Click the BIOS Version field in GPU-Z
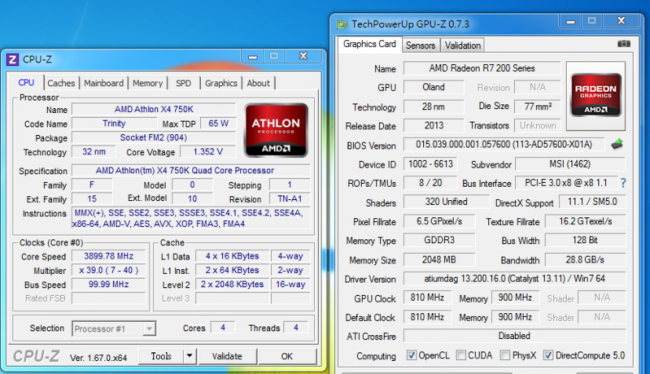This screenshot has width=650, height=374. pyautogui.click(x=504, y=144)
